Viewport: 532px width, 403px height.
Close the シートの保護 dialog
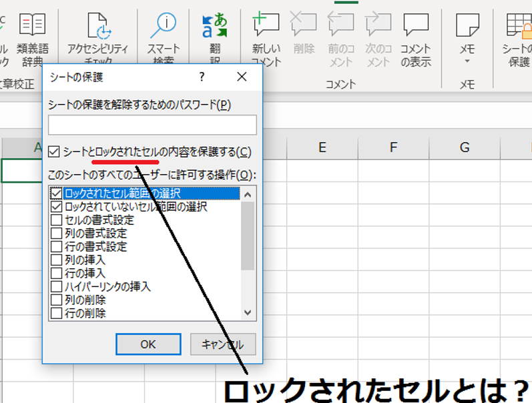(242, 77)
